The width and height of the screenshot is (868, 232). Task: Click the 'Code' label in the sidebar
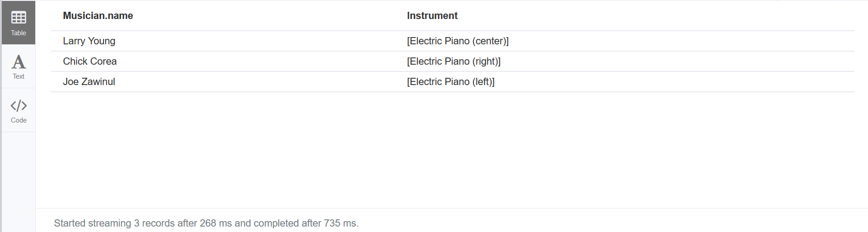point(19,120)
